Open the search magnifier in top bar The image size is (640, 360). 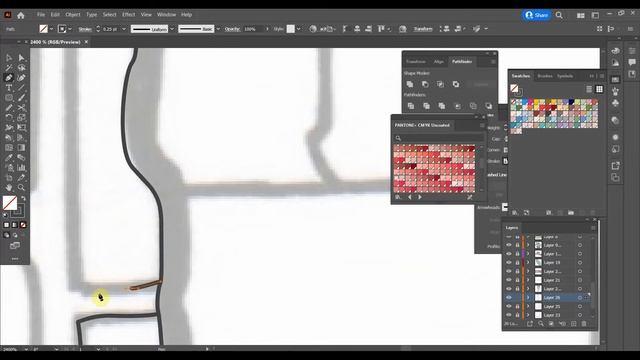[x=559, y=15]
